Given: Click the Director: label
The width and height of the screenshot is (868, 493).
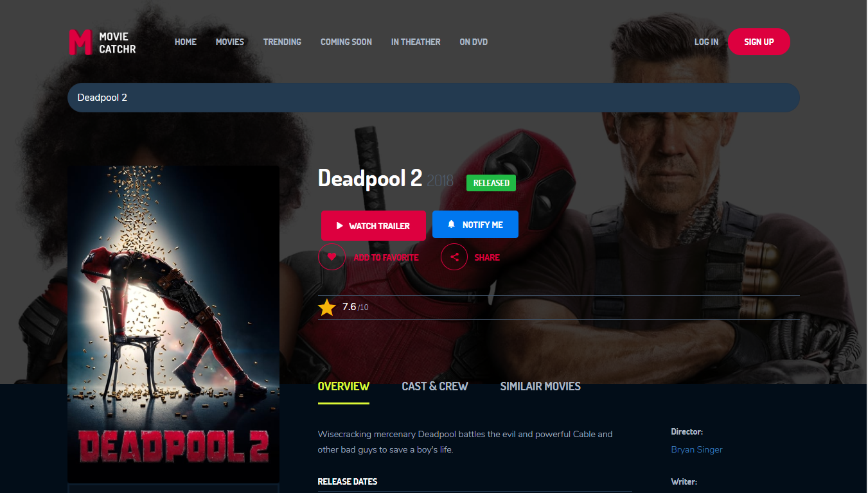Looking at the screenshot, I should click(x=687, y=432).
